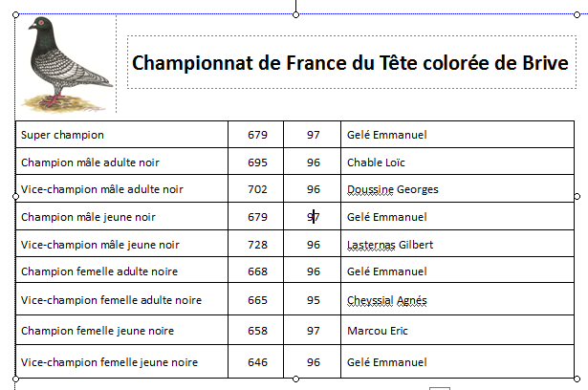Click the bottom-left frame resize handle
588x390 pixels.
14,379
